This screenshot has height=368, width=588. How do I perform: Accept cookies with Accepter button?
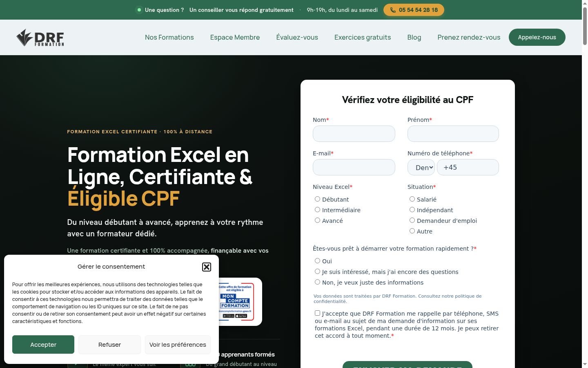pyautogui.click(x=43, y=345)
